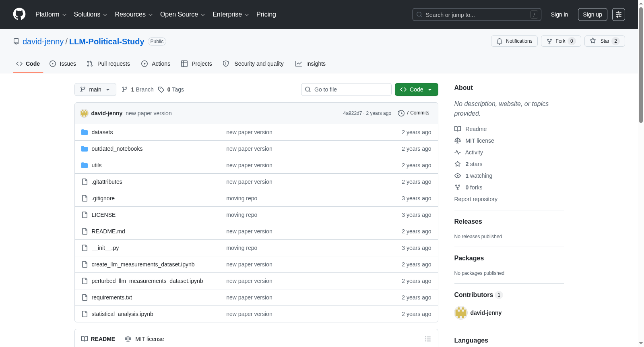This screenshot has height=347, width=644.
Task: Click the stars icon in About
Action: point(458,164)
